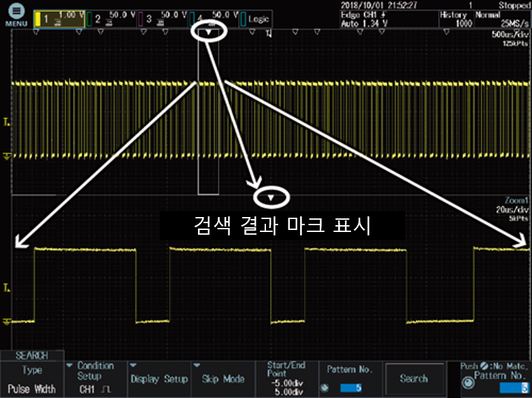Execute the Search button

pos(414,379)
